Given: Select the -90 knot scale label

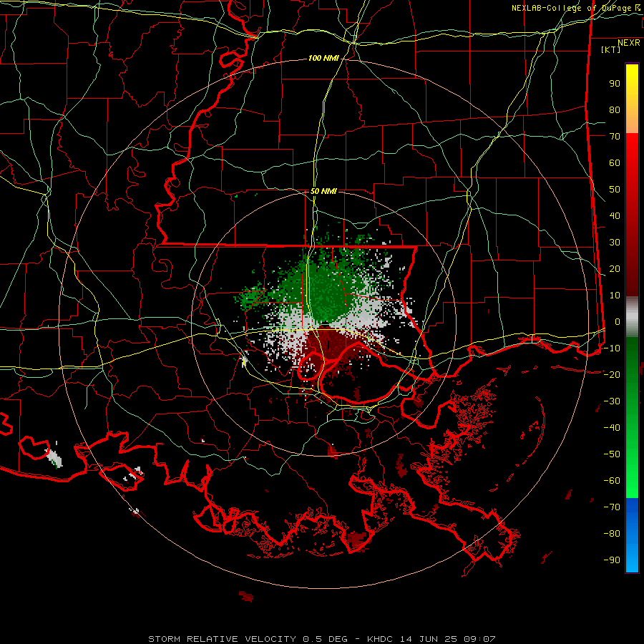Looking at the screenshot, I should pos(612,560).
